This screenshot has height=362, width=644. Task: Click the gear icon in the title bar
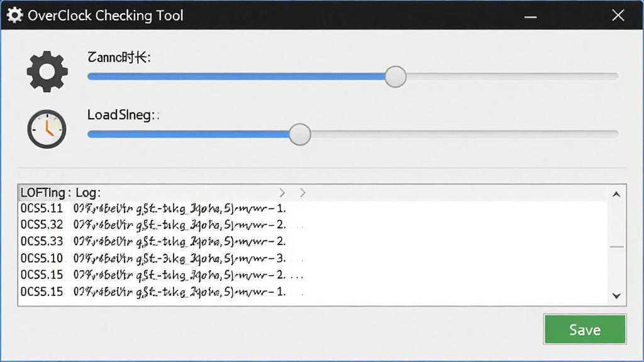[x=15, y=15]
